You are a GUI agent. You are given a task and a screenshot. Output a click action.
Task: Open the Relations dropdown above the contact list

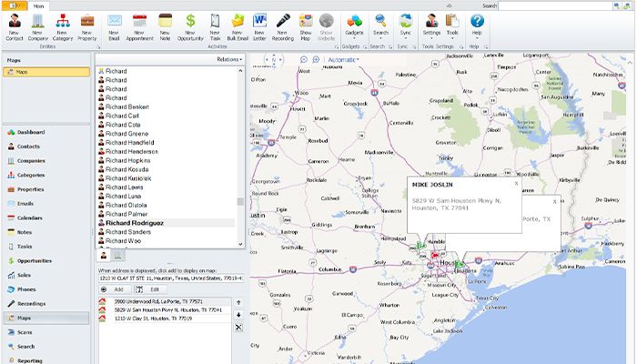click(x=228, y=58)
